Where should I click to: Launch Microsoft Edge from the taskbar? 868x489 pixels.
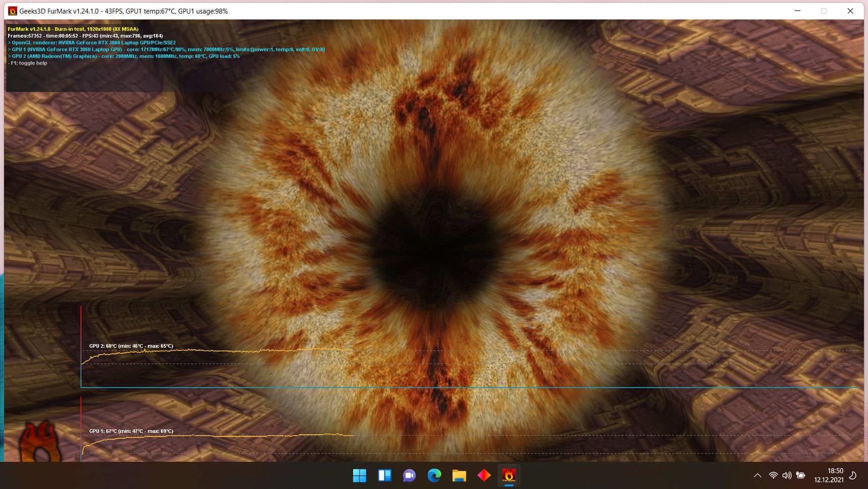434,475
